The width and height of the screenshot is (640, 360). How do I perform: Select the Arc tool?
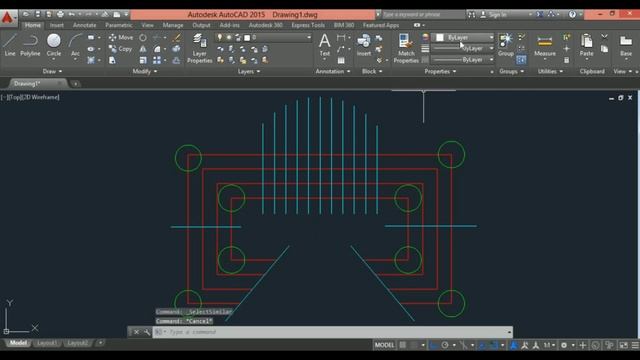coord(75,46)
